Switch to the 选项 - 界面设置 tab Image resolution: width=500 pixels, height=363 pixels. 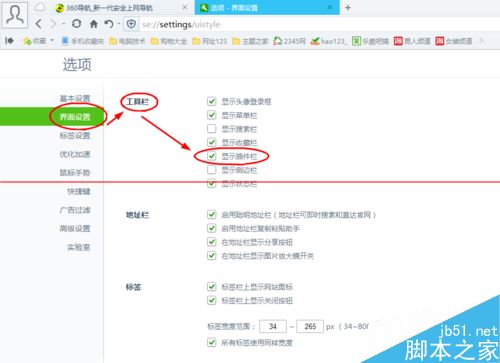pyautogui.click(x=267, y=8)
